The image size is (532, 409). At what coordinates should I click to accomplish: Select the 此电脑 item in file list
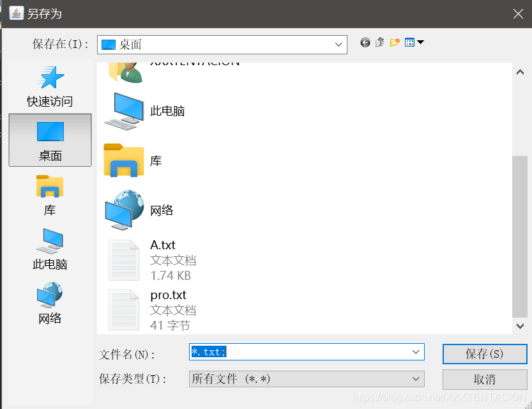[x=145, y=111]
